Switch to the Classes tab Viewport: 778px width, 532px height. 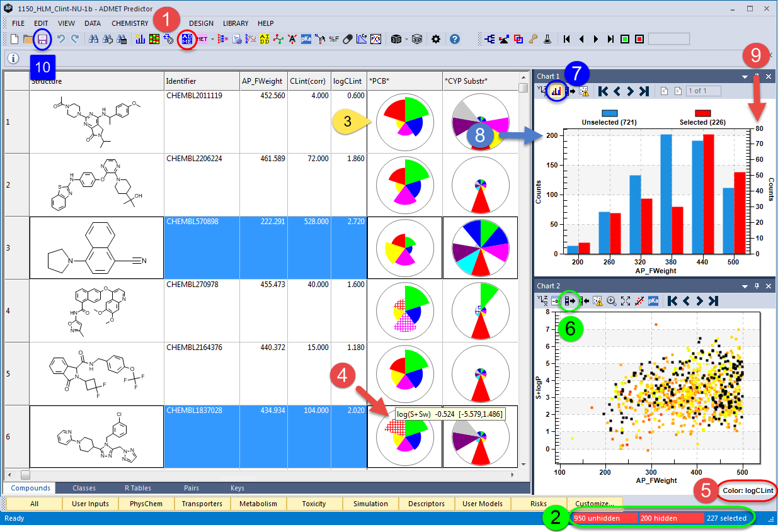(84, 488)
